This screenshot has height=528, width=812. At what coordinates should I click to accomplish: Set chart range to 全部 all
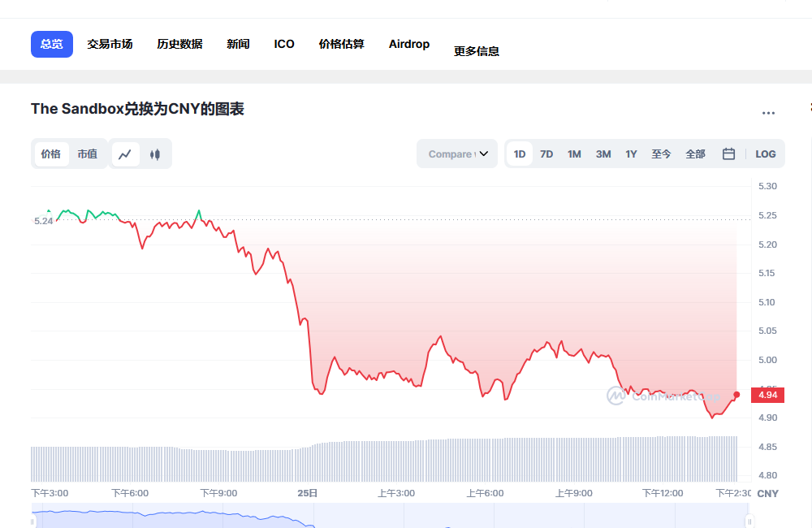[x=696, y=154]
